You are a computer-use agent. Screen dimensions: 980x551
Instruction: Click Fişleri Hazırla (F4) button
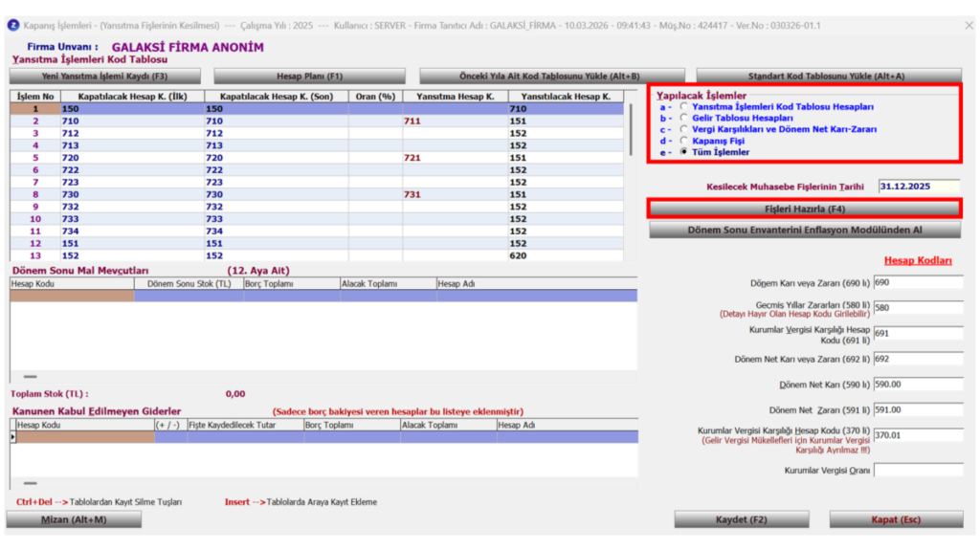coord(804,209)
